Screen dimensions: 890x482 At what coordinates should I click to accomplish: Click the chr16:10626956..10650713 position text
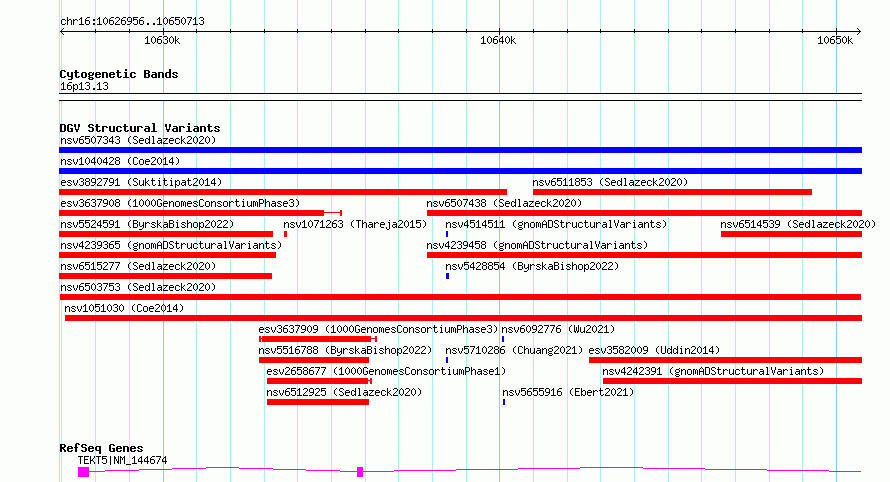(132, 21)
